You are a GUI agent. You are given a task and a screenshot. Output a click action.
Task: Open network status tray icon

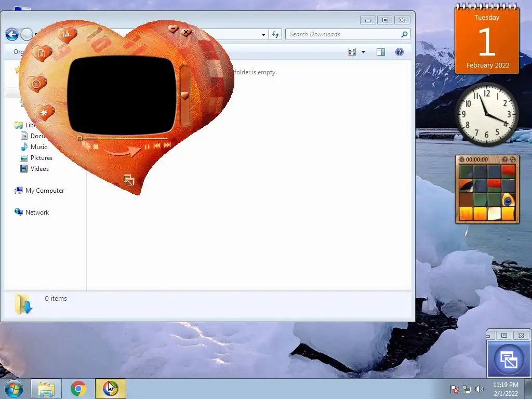(x=467, y=389)
